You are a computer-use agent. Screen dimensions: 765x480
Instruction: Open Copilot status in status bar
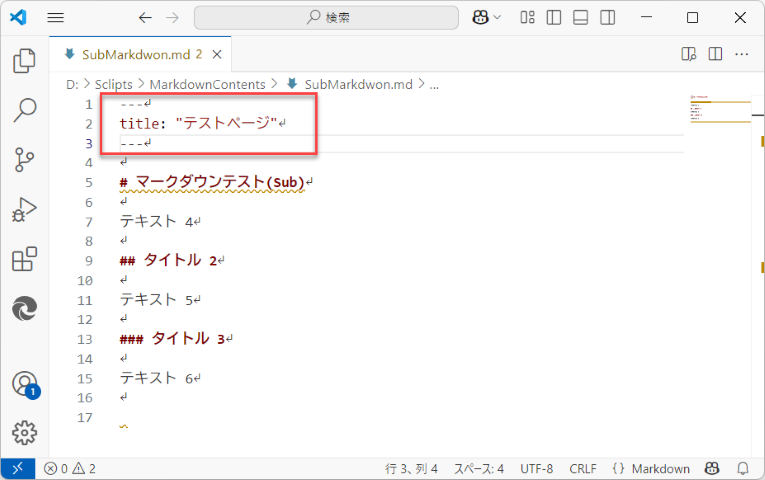coord(712,469)
